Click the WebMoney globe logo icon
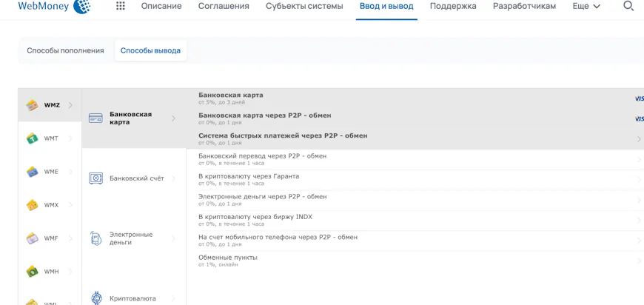The image size is (644, 305). (x=81, y=6)
